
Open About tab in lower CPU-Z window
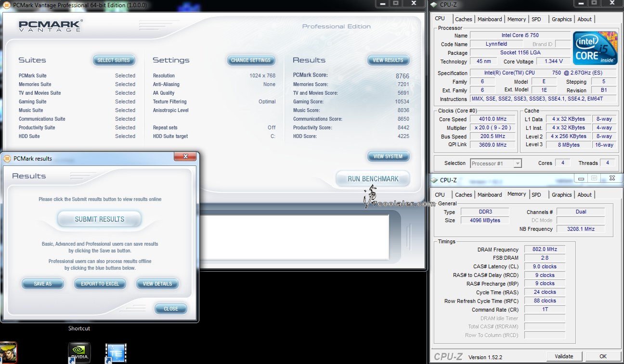(585, 195)
